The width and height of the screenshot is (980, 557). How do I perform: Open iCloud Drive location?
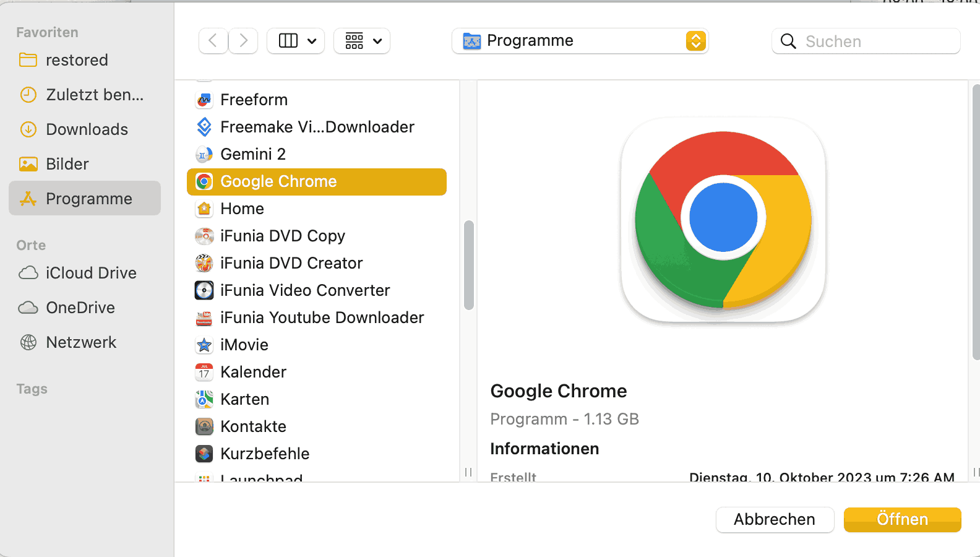[x=85, y=273]
